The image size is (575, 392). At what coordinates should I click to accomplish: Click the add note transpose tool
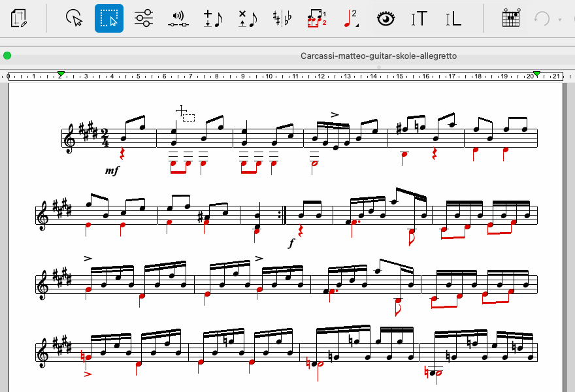(x=212, y=18)
